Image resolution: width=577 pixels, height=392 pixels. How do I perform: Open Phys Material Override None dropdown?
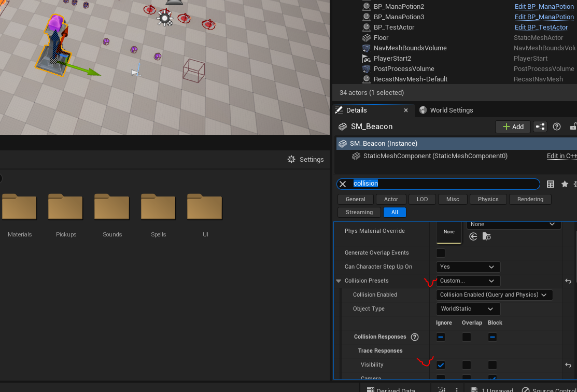pos(513,224)
